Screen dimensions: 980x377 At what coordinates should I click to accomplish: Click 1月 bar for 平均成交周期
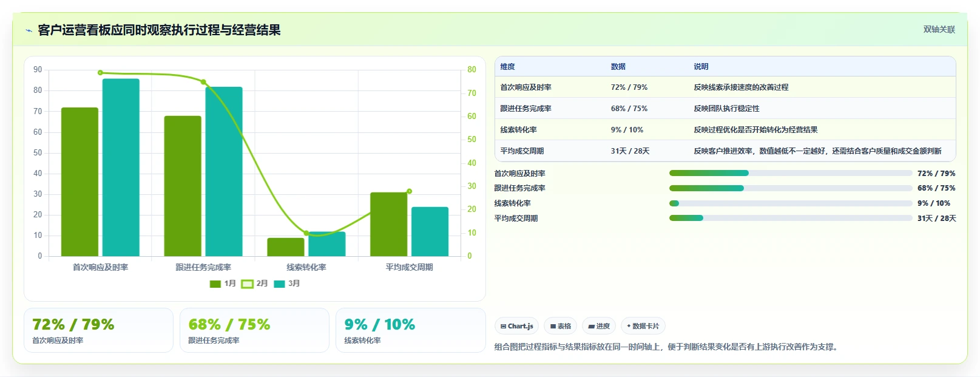pyautogui.click(x=389, y=224)
